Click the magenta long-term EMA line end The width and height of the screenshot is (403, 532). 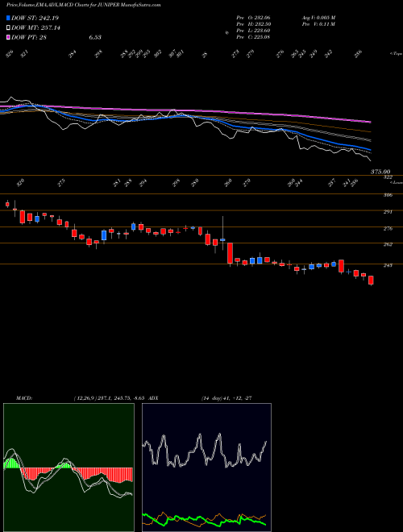coord(370,122)
